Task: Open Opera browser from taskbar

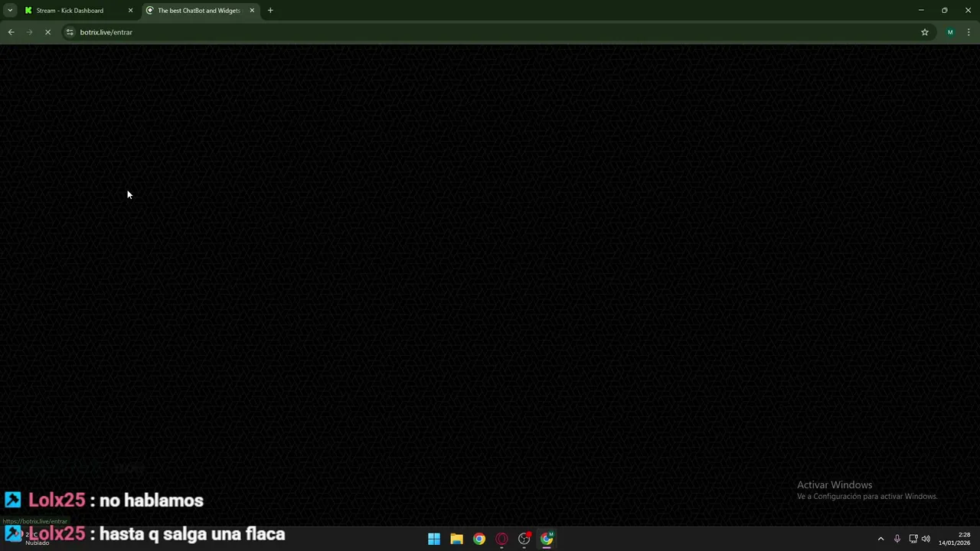Action: tap(501, 539)
